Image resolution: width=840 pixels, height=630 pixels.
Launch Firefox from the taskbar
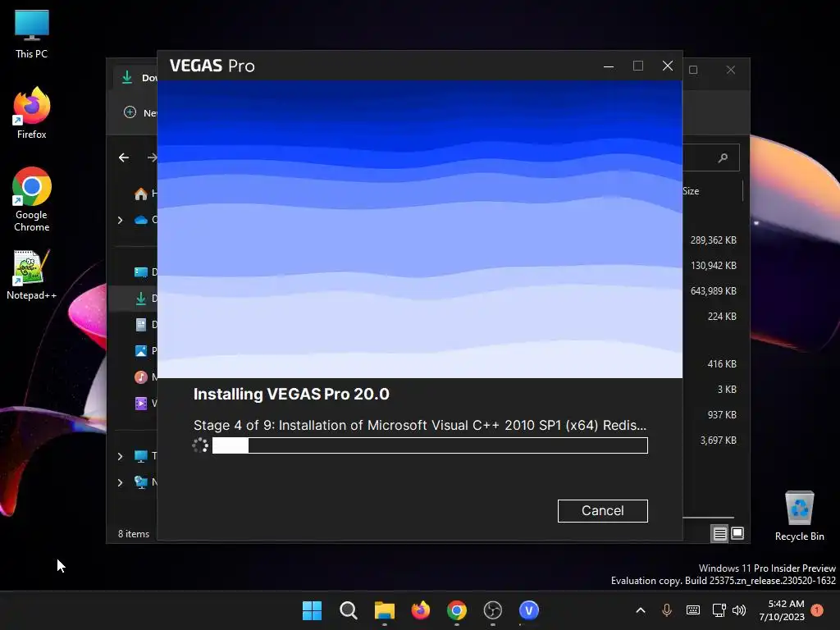pos(421,610)
